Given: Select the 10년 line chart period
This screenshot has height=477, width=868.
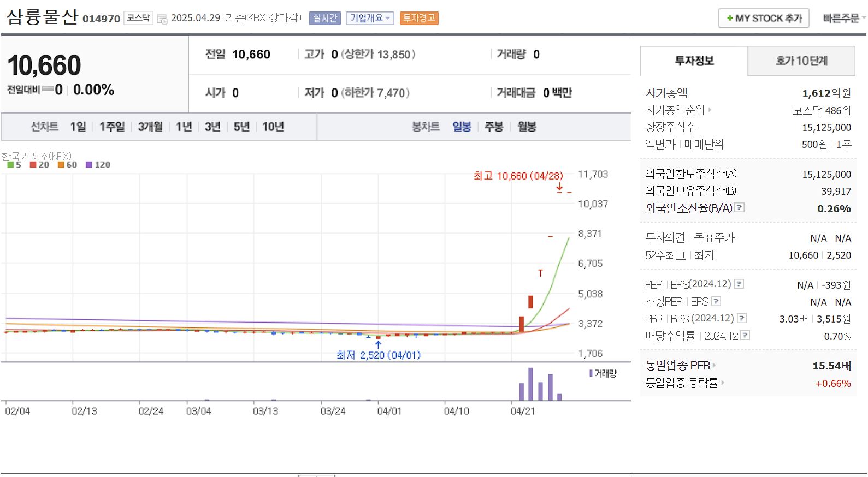Looking at the screenshot, I should pos(273,127).
